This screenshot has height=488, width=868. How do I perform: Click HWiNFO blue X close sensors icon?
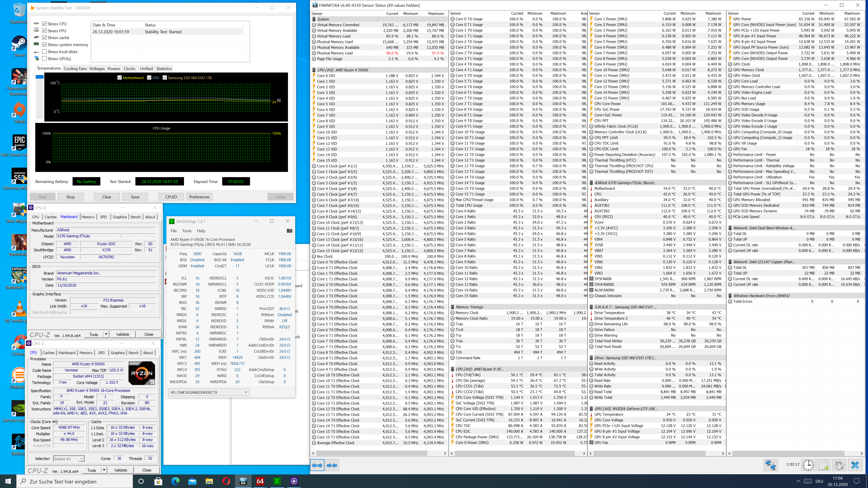[855, 465]
